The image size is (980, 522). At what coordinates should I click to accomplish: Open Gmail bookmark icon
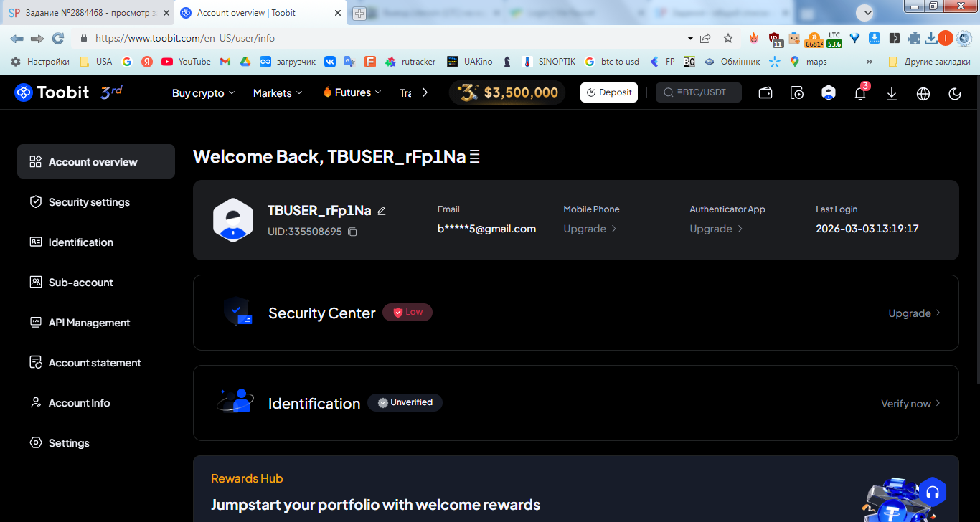225,62
